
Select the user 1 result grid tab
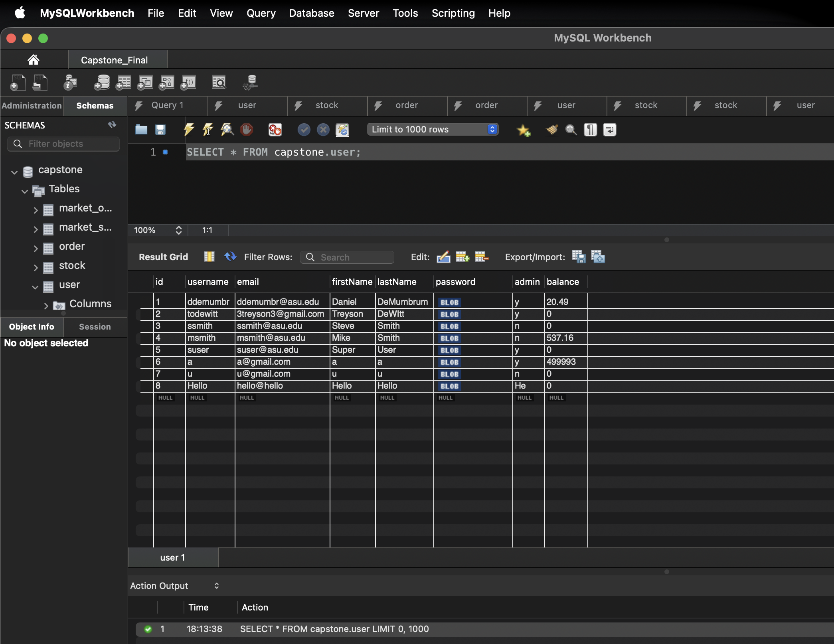pos(172,557)
